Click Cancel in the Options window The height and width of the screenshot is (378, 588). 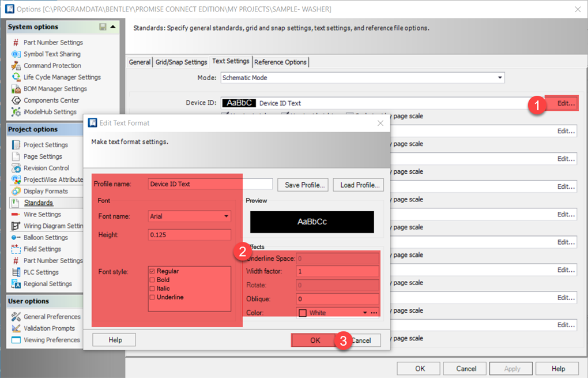tap(465, 369)
